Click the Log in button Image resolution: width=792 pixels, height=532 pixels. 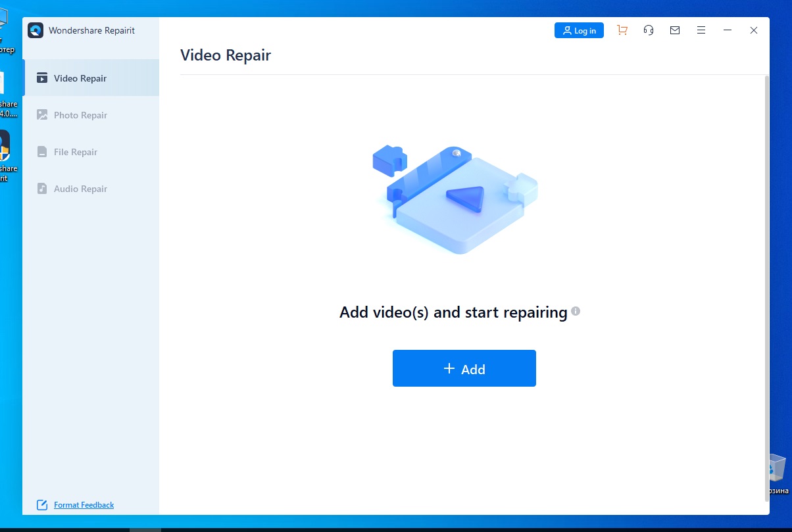point(578,30)
